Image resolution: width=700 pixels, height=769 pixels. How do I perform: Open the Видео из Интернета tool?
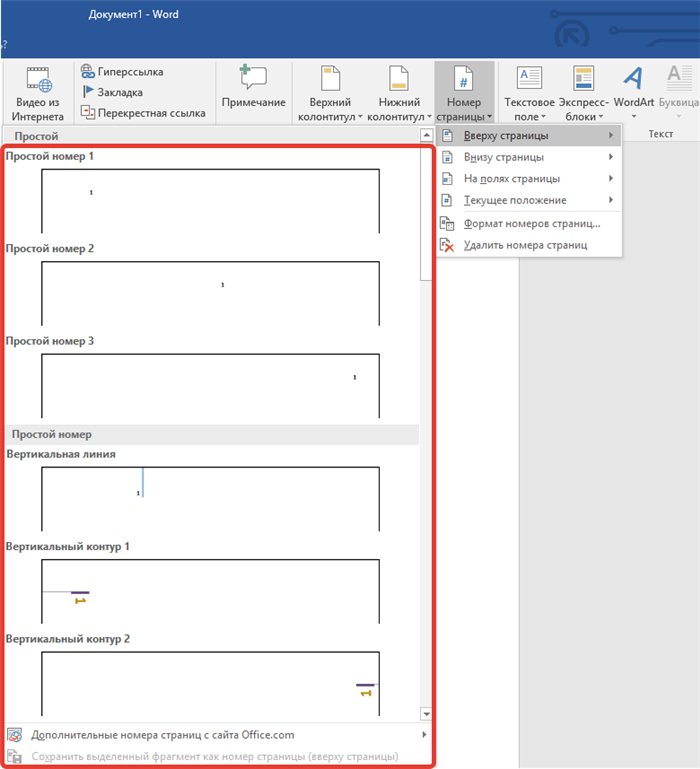[38, 93]
